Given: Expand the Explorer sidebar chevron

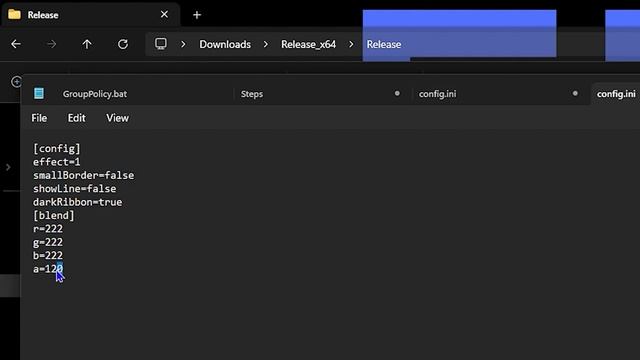Looking at the screenshot, I should point(8,167).
